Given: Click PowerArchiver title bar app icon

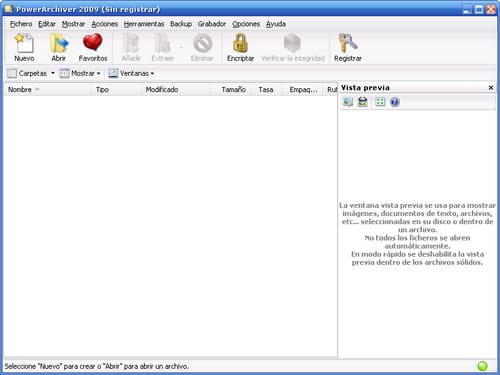Looking at the screenshot, I should point(9,9).
